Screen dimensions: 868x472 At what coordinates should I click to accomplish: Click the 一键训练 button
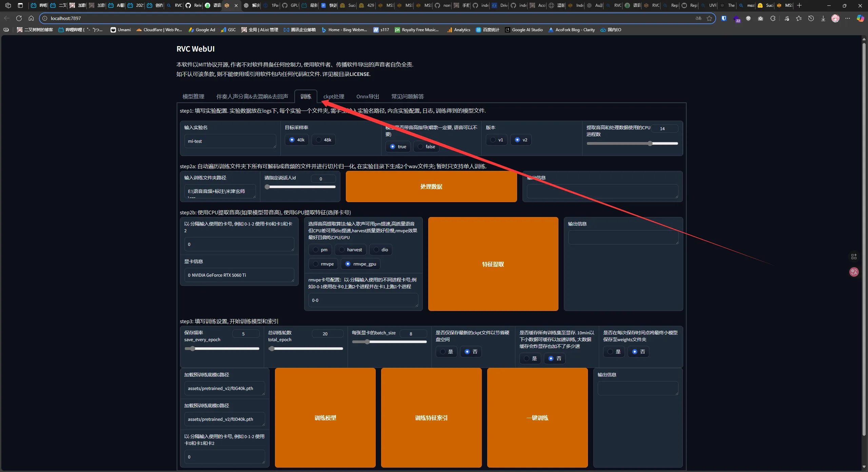point(537,418)
